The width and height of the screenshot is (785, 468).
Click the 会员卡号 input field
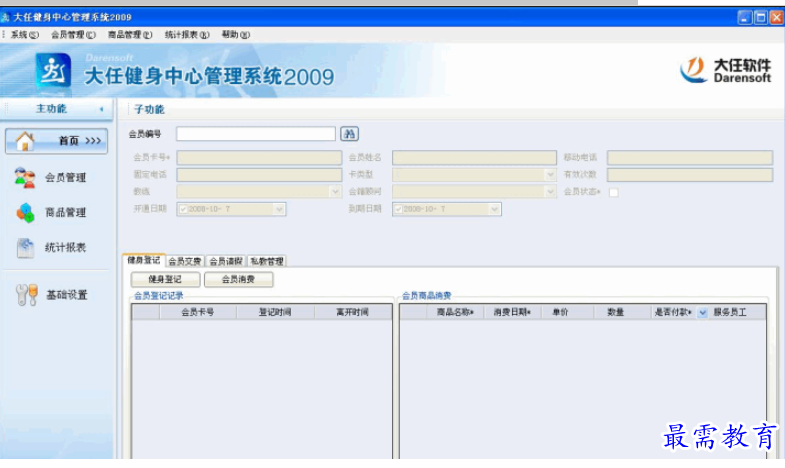259,158
